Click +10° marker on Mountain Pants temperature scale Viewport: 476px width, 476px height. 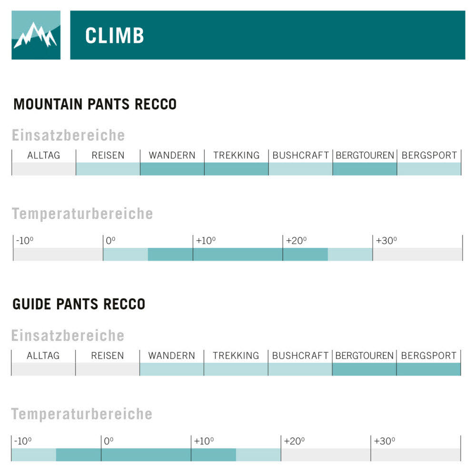[206, 241]
